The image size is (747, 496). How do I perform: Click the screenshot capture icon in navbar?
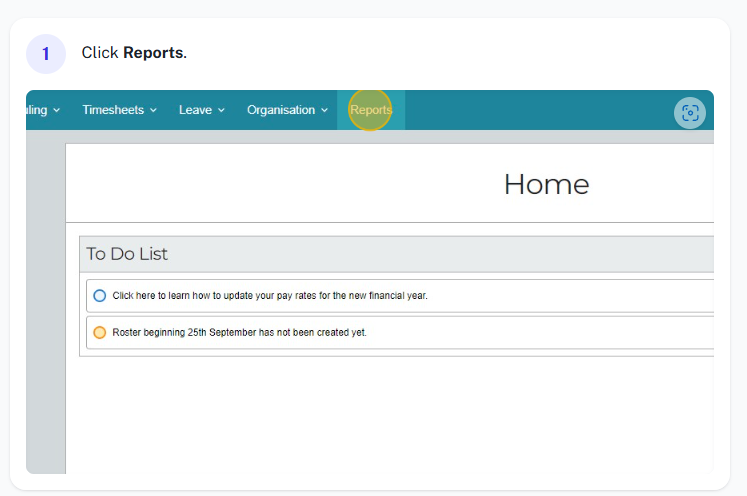coord(690,113)
